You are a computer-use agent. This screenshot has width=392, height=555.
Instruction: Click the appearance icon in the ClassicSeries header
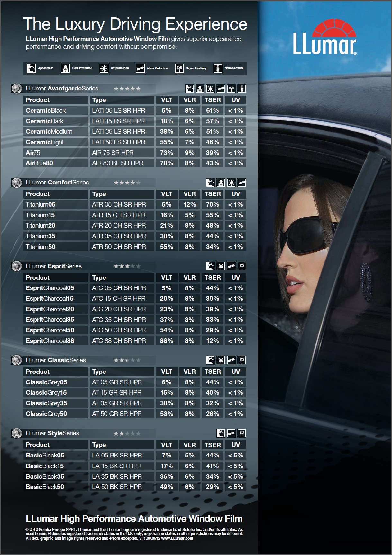(210, 360)
